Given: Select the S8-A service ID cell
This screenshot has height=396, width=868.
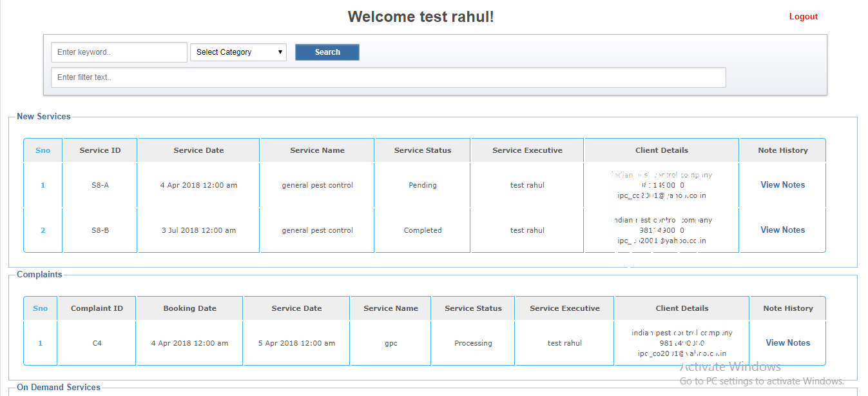Looking at the screenshot, I should pos(100,185).
